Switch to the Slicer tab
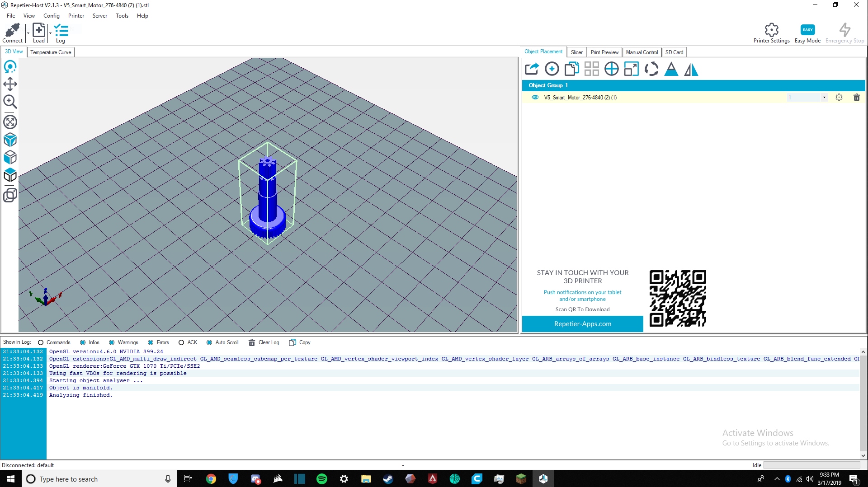Viewport: 868px width, 487px height. [x=576, y=52]
